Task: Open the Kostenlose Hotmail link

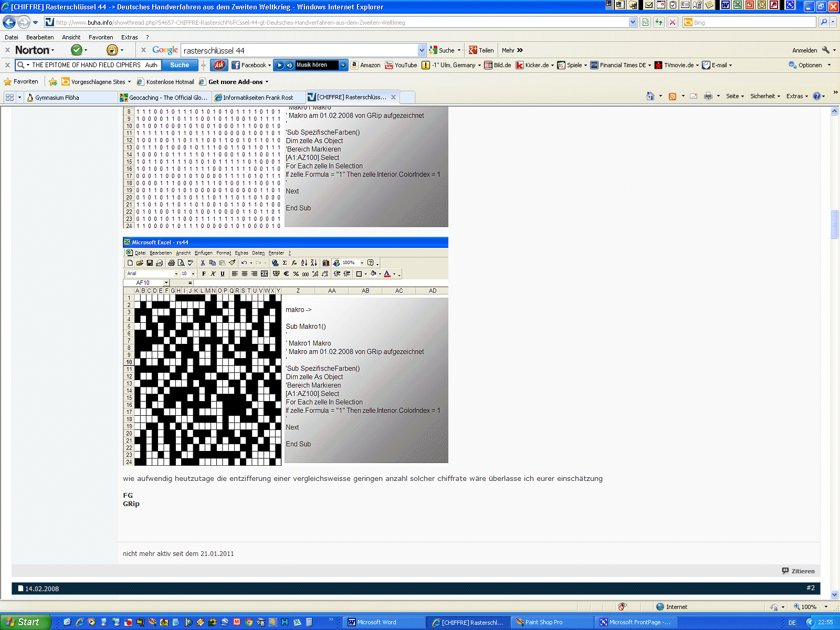Action: (165, 81)
